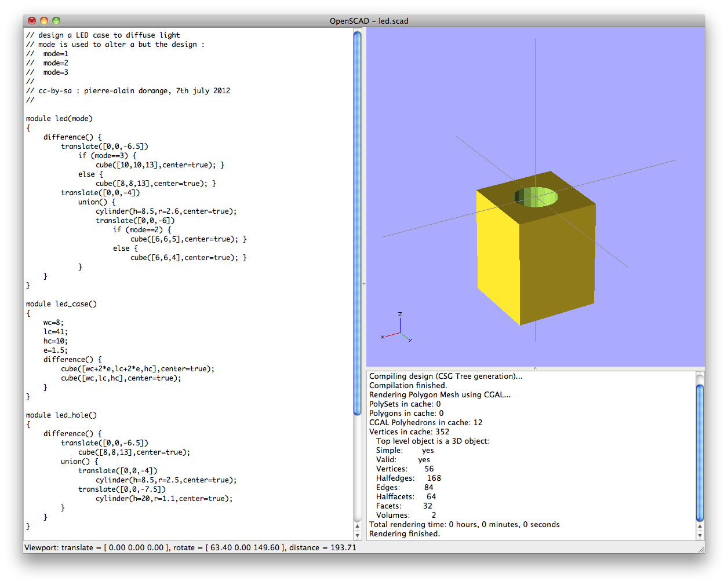Screen dimensions: 728x585
Task: Click the 'Total rendering time' console line
Action: click(x=464, y=524)
